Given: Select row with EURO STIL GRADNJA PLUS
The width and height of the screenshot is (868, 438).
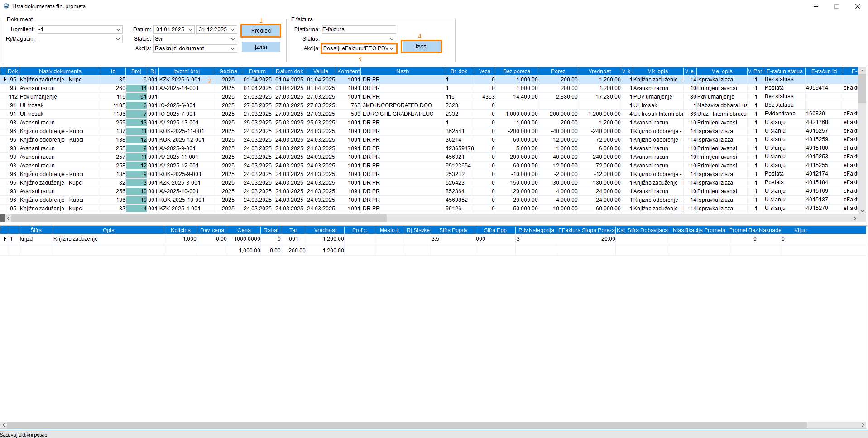Looking at the screenshot, I should pos(398,114).
